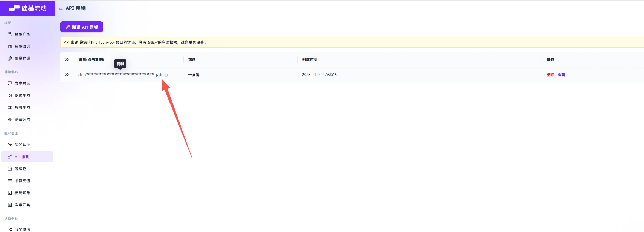The height and width of the screenshot is (232, 644).
Task: Edit the API key via 编辑
Action: point(561,75)
